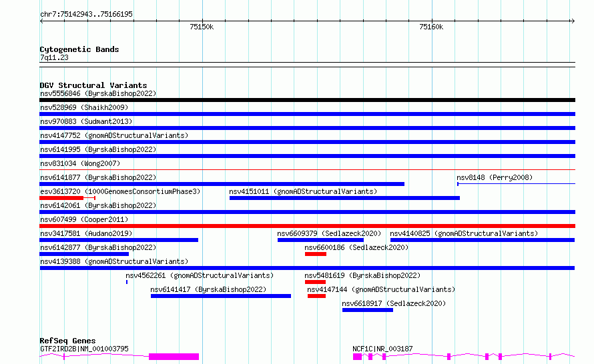Viewport: 594px width, 364px height.
Task: Select the black nsv5556846 variant bar
Action: point(307,100)
